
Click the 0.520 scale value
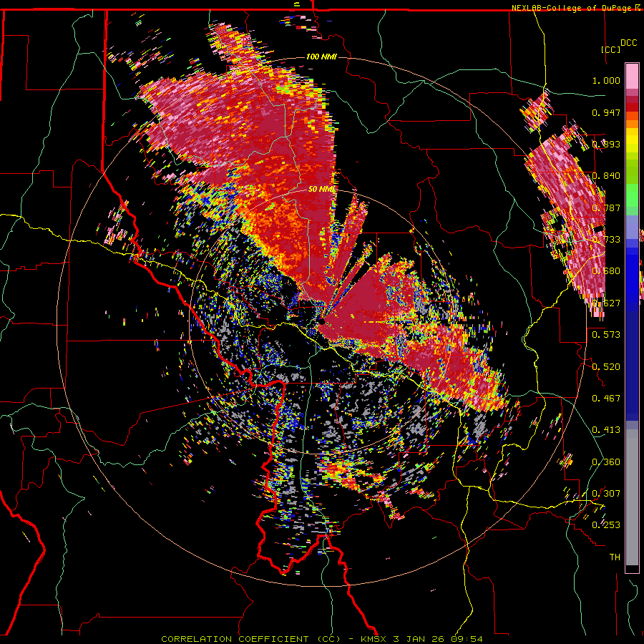tap(606, 367)
